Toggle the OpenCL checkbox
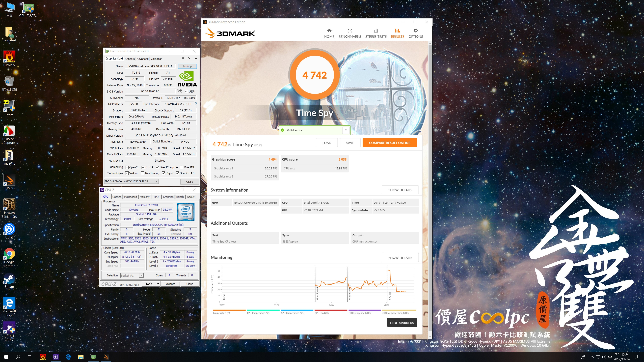This screenshot has width=644, height=362. click(127, 167)
